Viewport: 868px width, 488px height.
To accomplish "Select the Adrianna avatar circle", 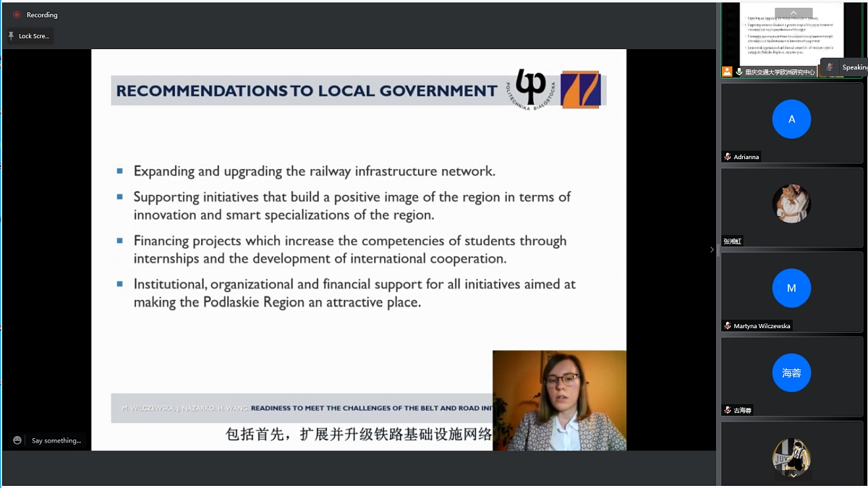I will pos(791,119).
